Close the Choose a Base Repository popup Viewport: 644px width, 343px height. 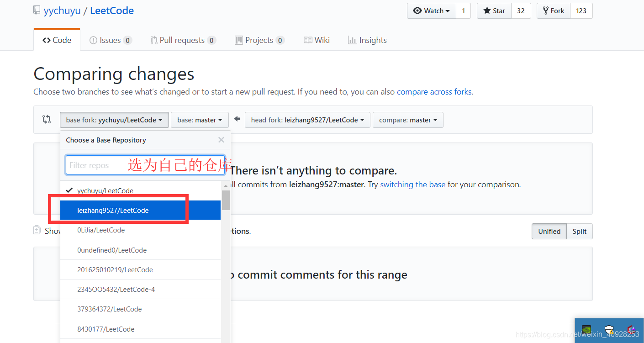221,140
